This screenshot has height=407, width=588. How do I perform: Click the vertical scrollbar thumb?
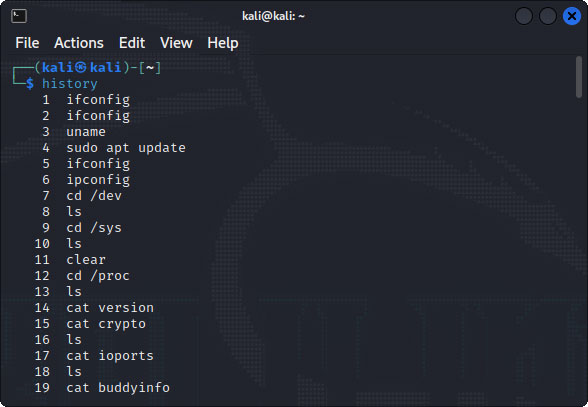(579, 77)
